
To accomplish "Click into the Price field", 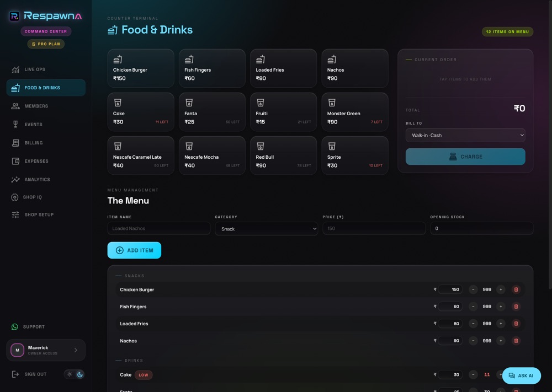I will [x=374, y=228].
